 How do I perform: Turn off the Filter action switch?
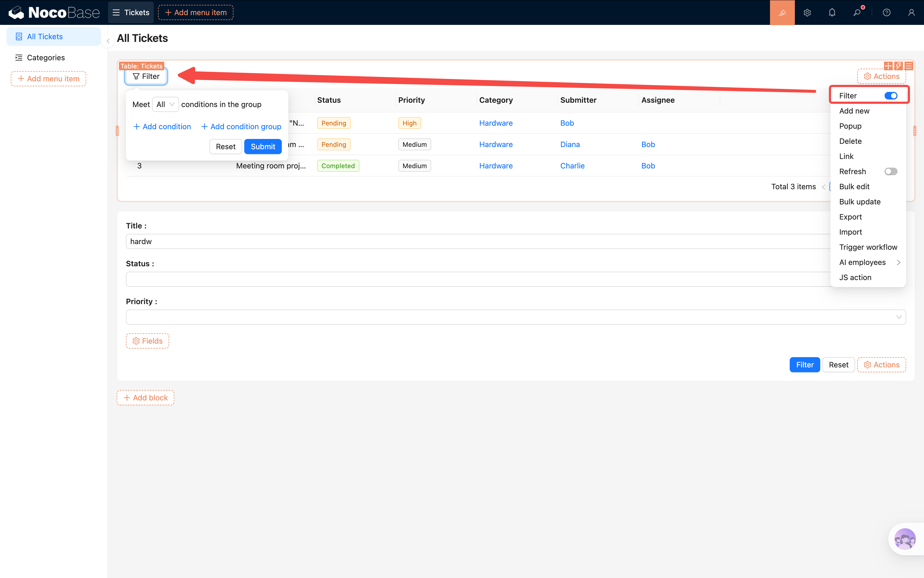(x=890, y=96)
